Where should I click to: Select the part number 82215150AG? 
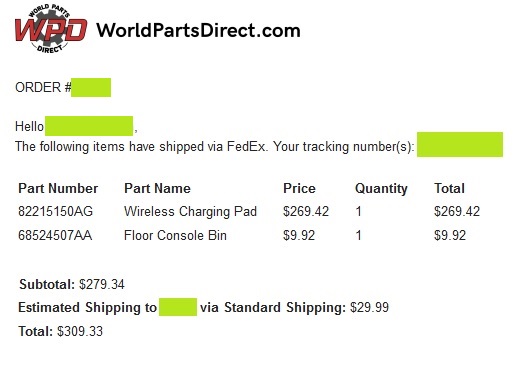click(x=55, y=212)
